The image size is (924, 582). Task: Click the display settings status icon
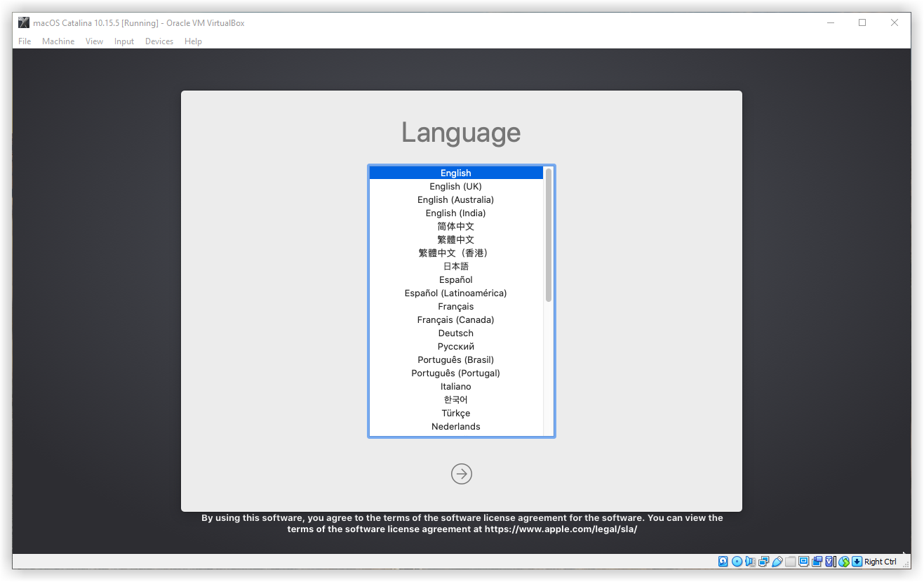click(x=803, y=562)
